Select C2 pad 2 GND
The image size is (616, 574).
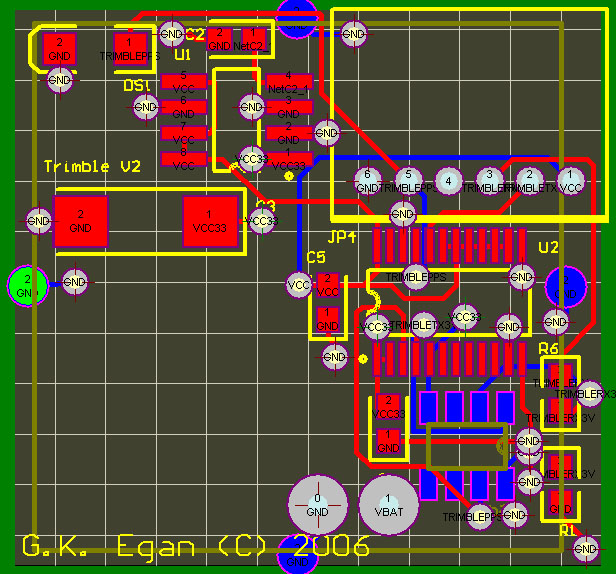click(x=219, y=39)
